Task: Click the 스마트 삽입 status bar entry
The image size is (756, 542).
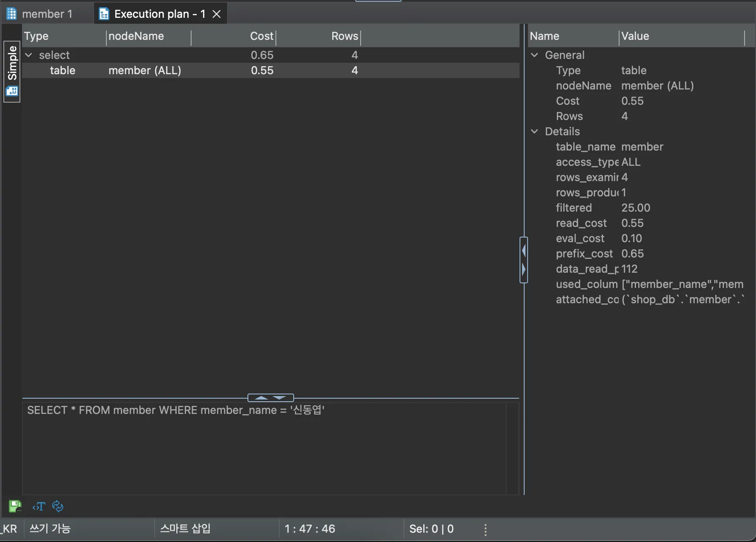Action: tap(185, 529)
